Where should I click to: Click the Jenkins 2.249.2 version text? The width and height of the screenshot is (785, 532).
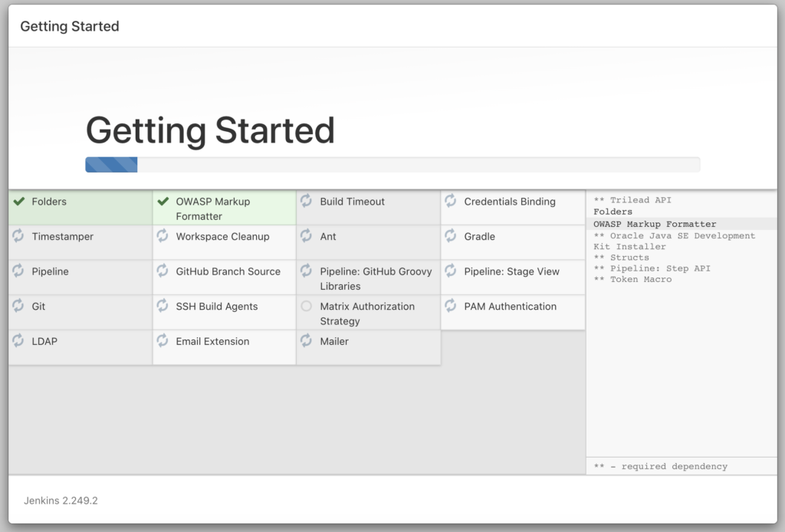click(61, 501)
